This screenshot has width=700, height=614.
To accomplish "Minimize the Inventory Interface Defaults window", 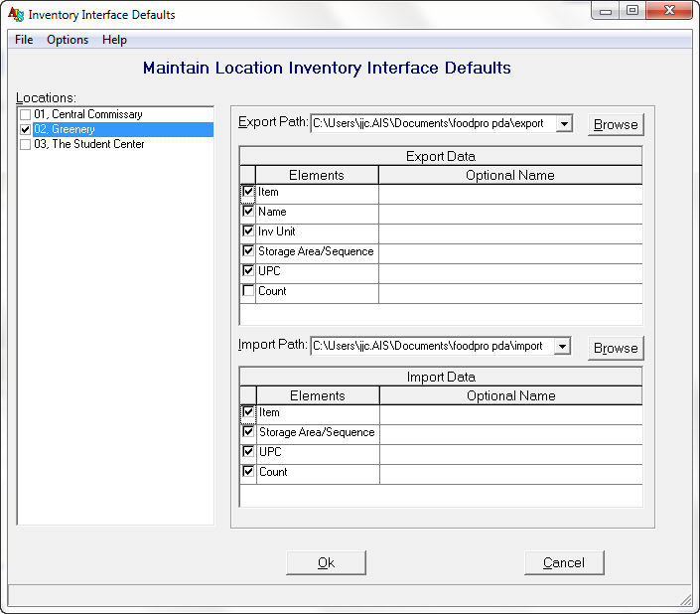I will pos(606,11).
